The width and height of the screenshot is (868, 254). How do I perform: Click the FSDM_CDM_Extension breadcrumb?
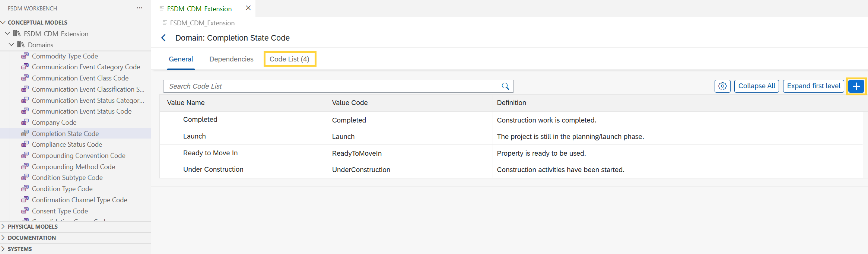click(202, 23)
